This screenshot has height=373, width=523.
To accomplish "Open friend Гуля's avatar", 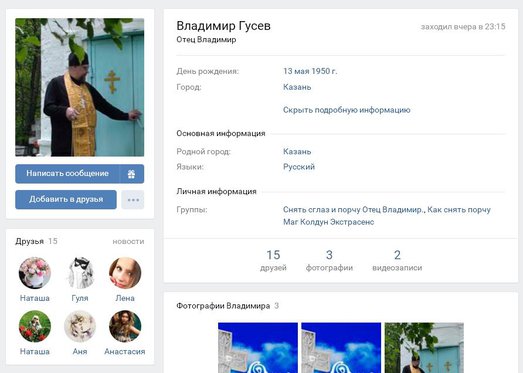I will click(x=80, y=273).
